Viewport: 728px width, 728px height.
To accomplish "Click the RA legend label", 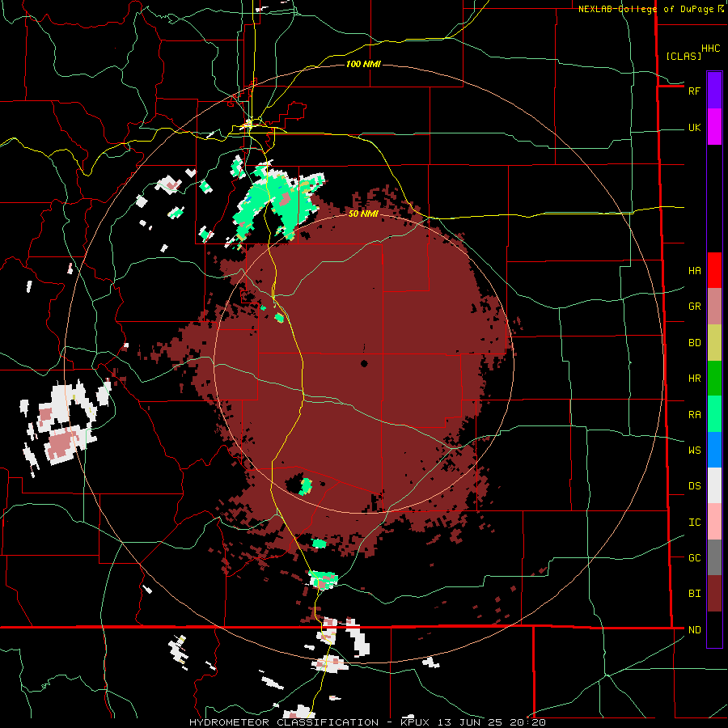I will click(x=694, y=415).
